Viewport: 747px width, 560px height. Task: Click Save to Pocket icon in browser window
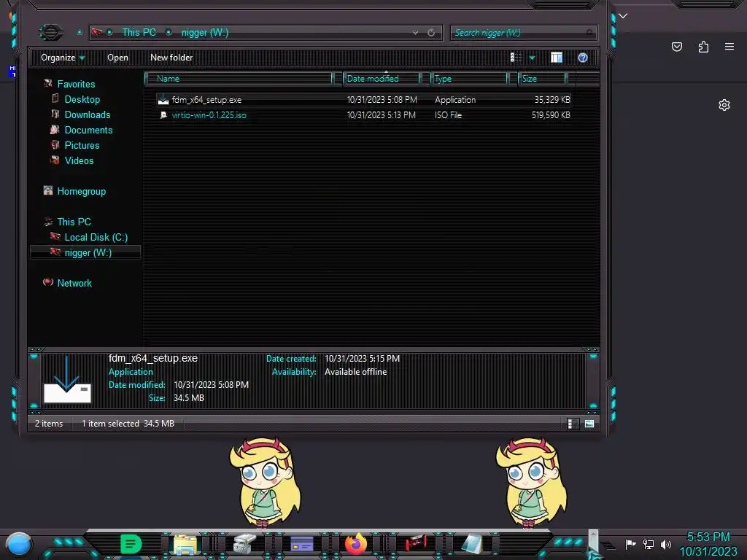pyautogui.click(x=677, y=47)
